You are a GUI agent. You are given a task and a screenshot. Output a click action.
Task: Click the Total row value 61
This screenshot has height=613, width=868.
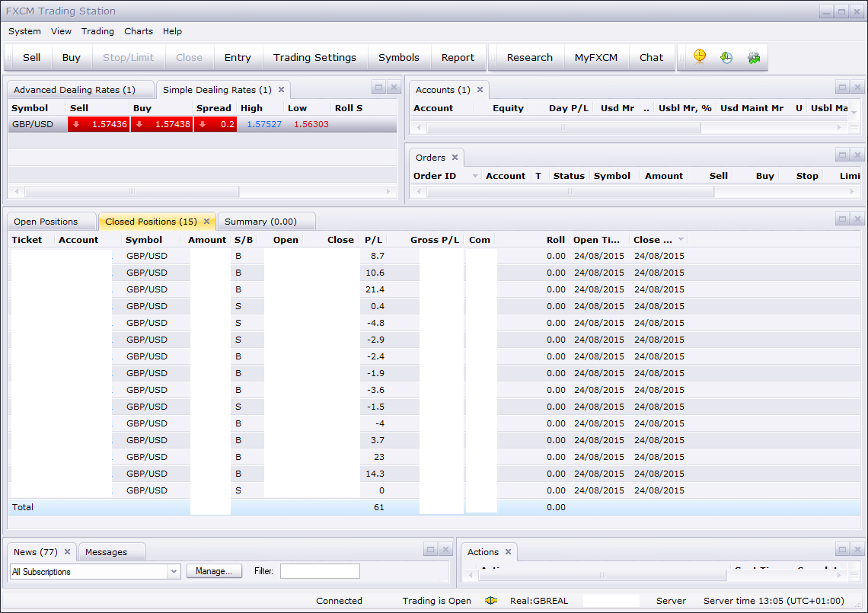(x=378, y=507)
